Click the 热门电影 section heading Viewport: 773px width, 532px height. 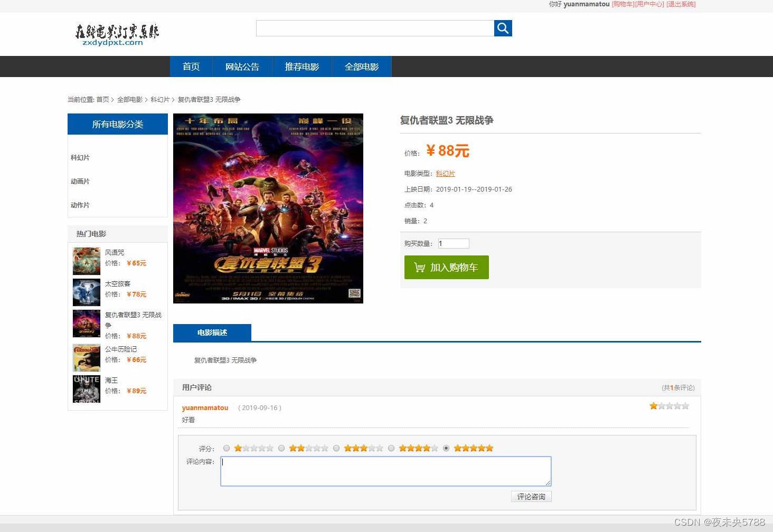[91, 233]
